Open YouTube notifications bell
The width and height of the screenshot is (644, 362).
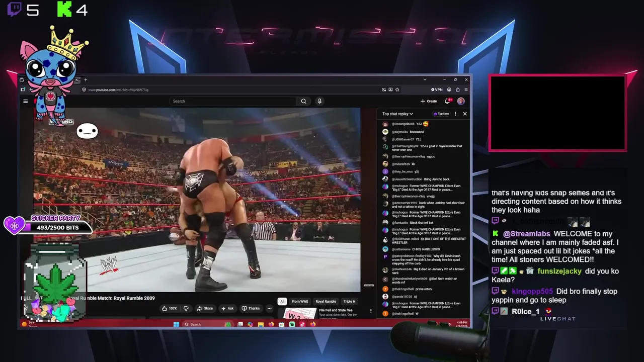(448, 101)
